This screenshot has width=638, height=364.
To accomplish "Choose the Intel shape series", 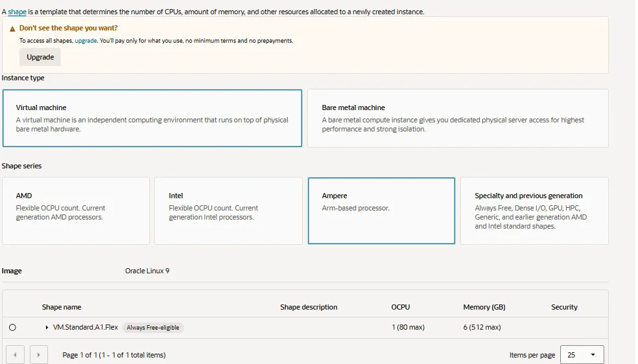I will (x=228, y=210).
